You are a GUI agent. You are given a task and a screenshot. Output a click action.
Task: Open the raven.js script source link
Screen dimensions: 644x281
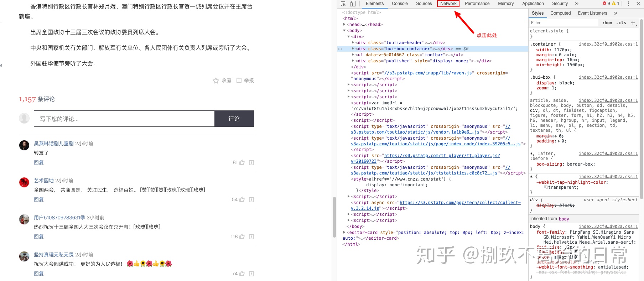(x=428, y=73)
